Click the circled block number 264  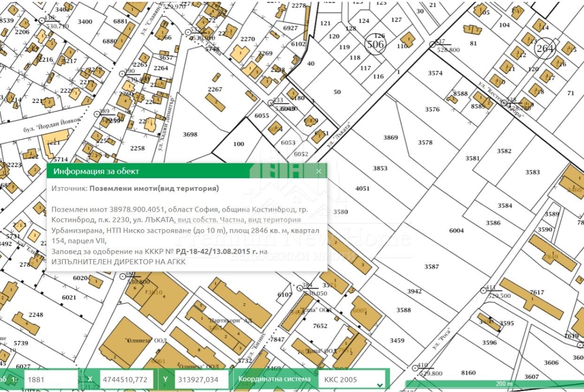545,48
